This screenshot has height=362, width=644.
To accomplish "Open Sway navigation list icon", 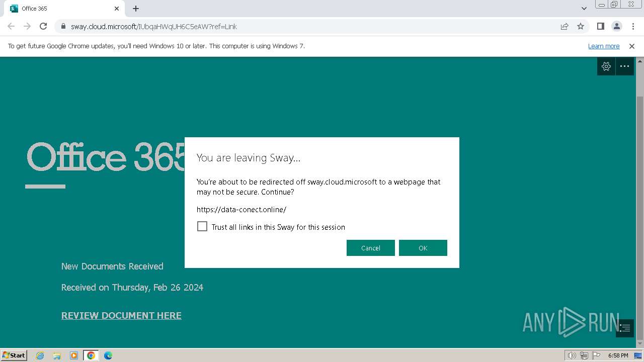I will [625, 328].
